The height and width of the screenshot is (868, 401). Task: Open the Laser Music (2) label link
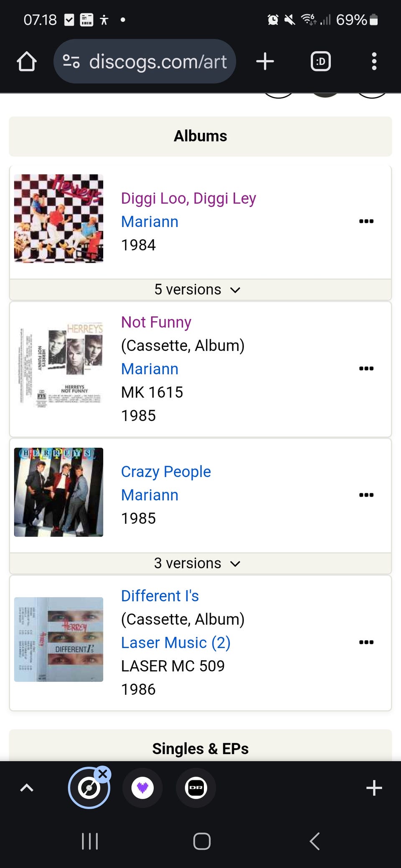tap(175, 643)
